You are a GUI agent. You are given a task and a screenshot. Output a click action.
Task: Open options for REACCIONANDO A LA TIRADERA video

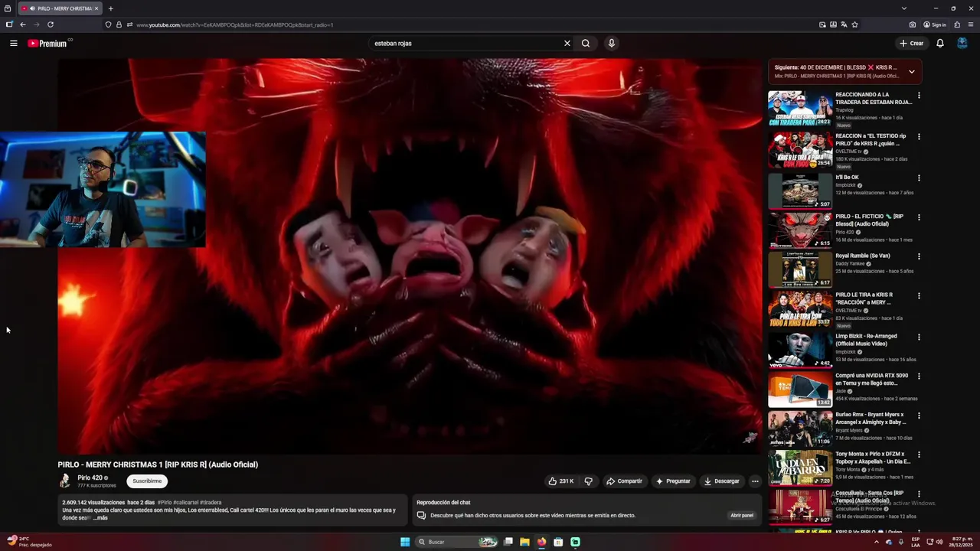pos(919,96)
